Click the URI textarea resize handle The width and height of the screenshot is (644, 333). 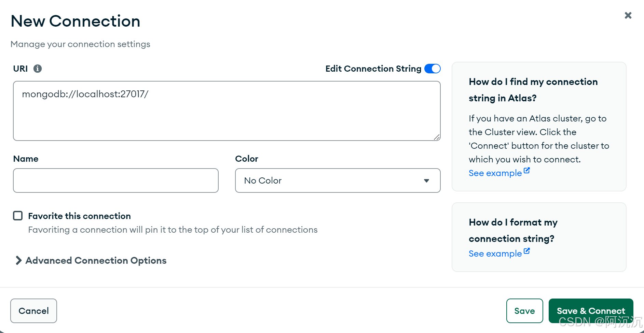click(x=437, y=137)
